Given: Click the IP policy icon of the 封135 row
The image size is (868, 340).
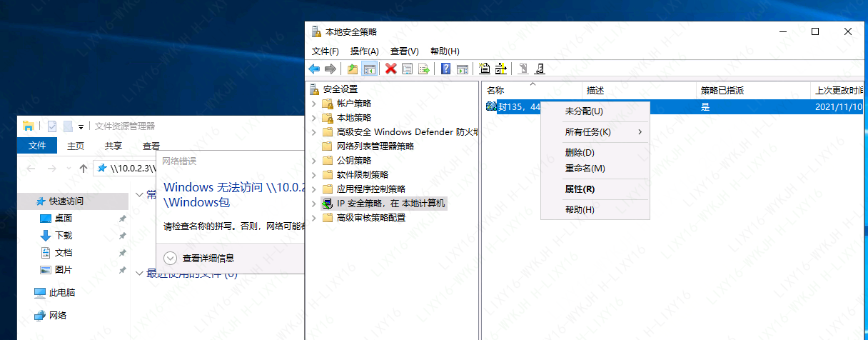Looking at the screenshot, I should tap(491, 106).
